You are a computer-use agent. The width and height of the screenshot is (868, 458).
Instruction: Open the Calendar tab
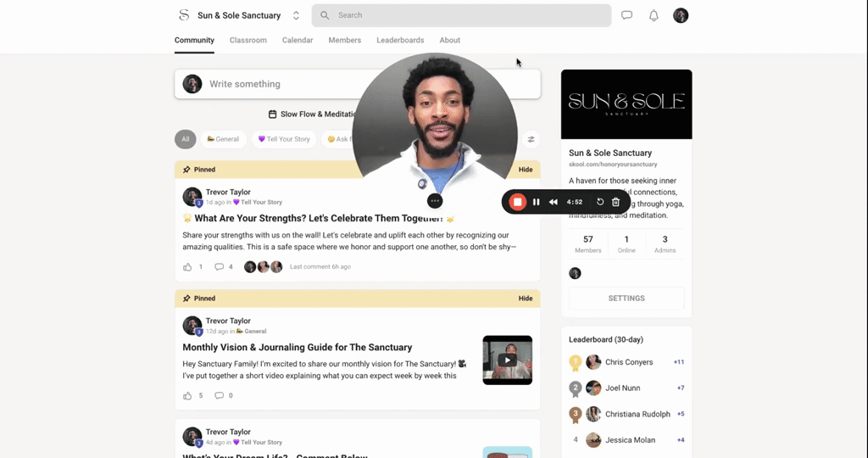coord(298,40)
